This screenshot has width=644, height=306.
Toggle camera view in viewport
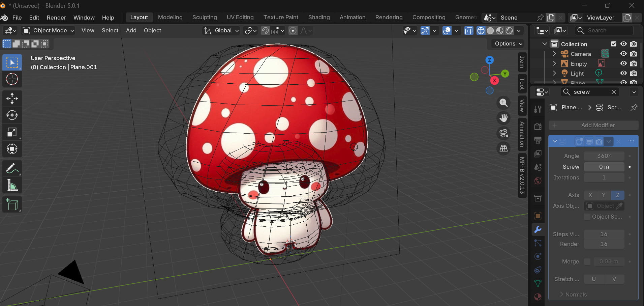tap(503, 133)
